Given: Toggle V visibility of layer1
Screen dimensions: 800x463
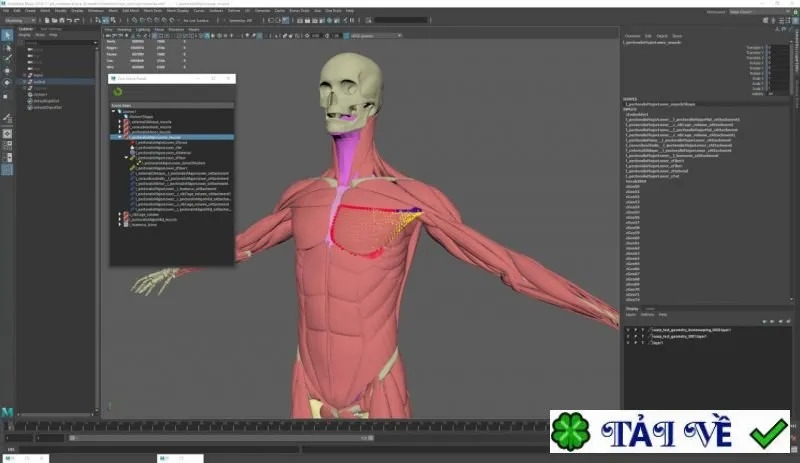Looking at the screenshot, I should (x=628, y=343).
